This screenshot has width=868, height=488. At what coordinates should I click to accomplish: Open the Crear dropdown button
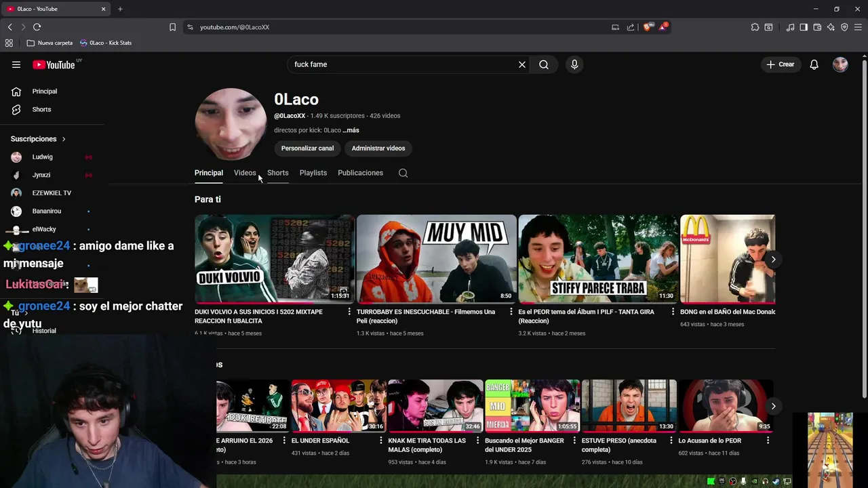(781, 64)
